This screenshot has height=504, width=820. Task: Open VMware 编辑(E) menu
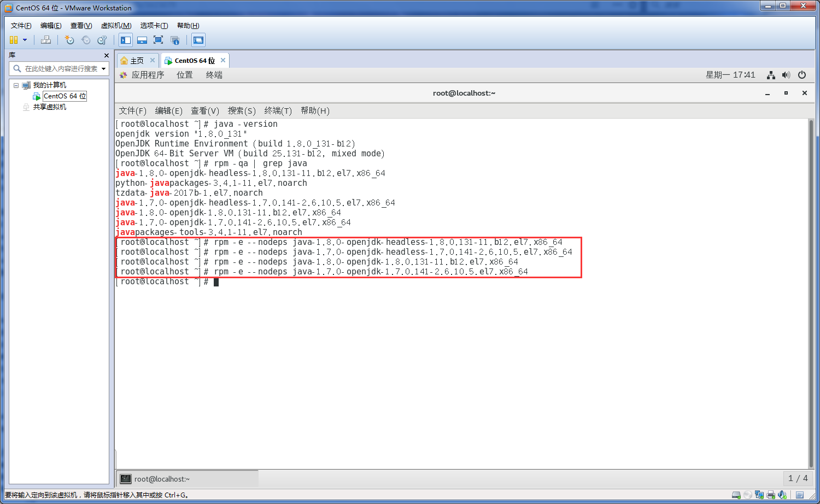[51, 26]
